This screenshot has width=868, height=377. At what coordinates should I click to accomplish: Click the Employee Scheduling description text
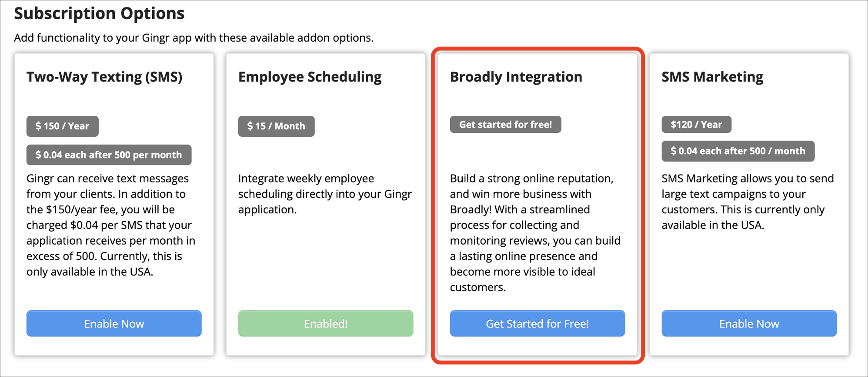pyautogui.click(x=325, y=194)
